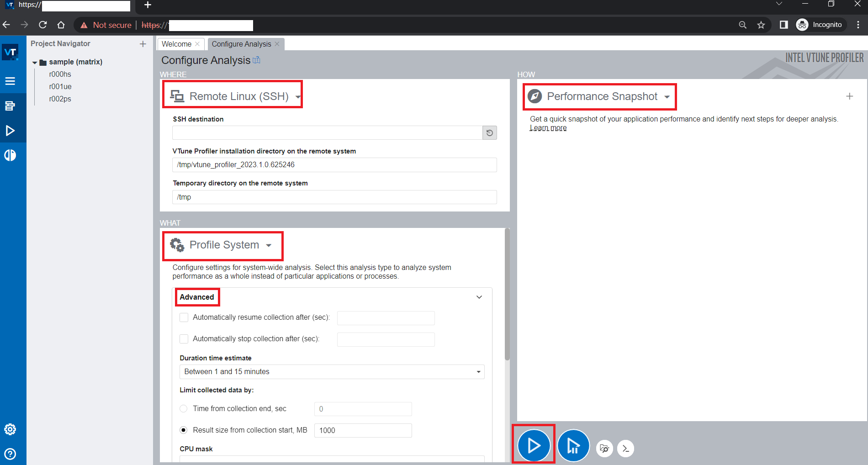Enable automatically stop collection after seconds
The height and width of the screenshot is (465, 868).
click(184, 339)
